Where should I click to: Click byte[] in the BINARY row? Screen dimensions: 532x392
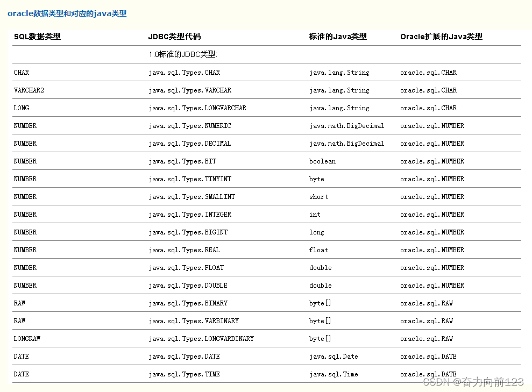[320, 303]
